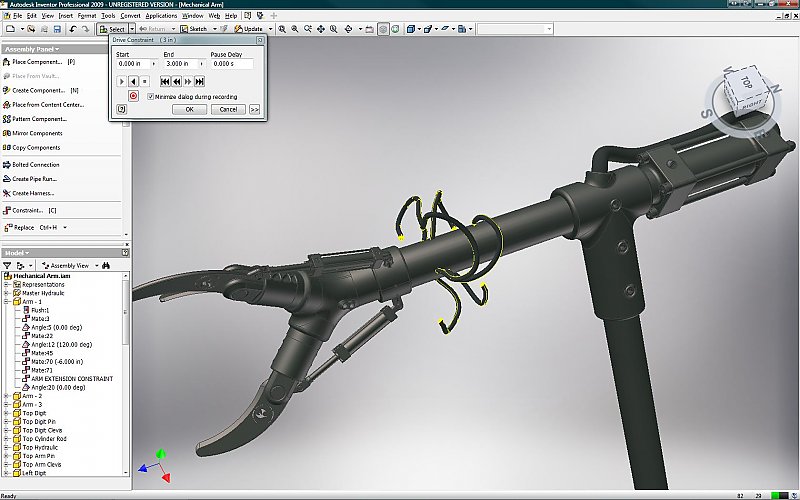Open the File menu
This screenshot has height=500, width=800.
pos(17,16)
